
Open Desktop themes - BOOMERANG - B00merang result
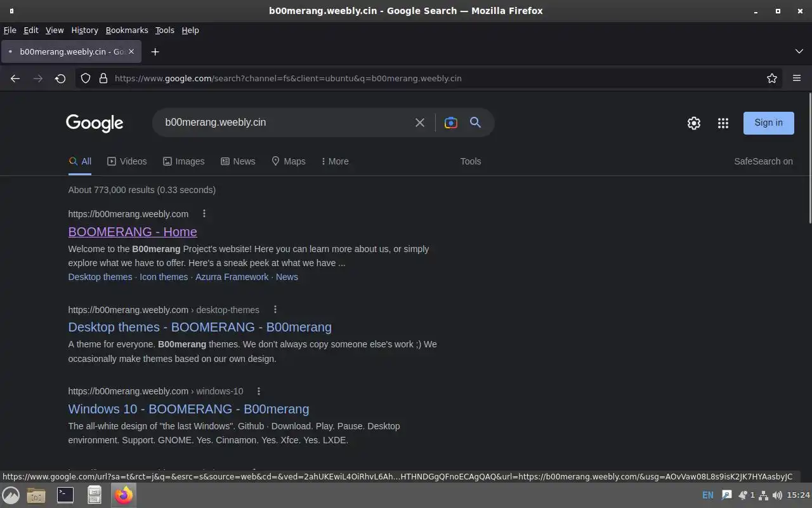click(200, 327)
